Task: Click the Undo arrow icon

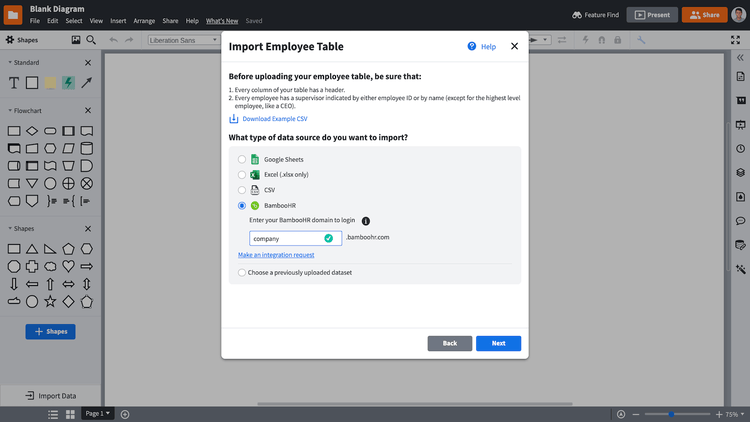Action: 113,40
